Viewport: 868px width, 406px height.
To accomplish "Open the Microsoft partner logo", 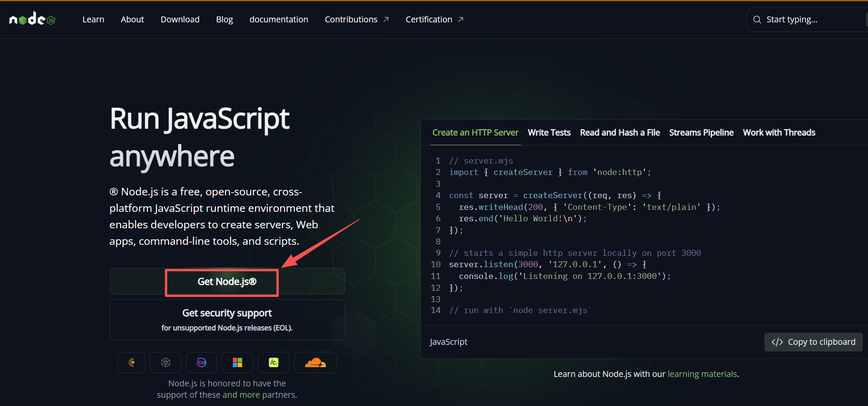I will pyautogui.click(x=238, y=362).
